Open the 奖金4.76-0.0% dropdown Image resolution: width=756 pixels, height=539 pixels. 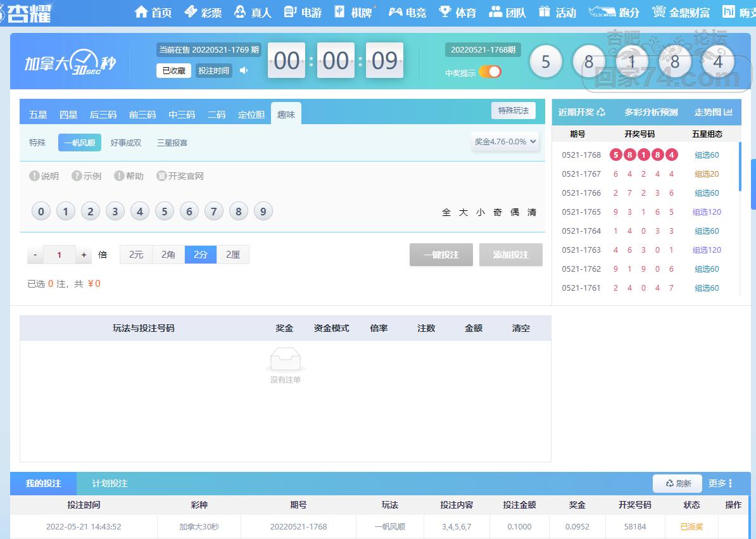(505, 141)
